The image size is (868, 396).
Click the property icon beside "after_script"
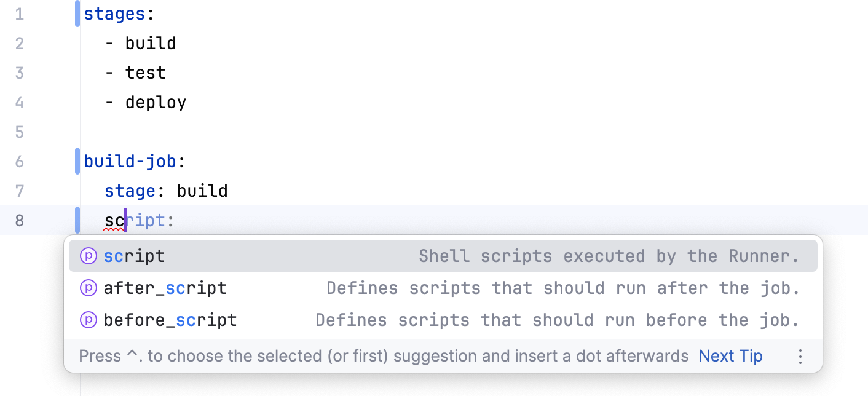87,288
